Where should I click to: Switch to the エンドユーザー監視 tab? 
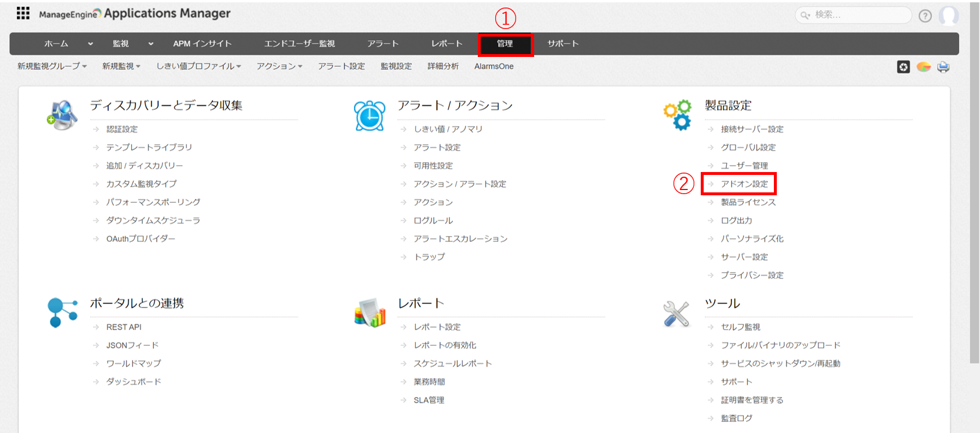point(300,44)
